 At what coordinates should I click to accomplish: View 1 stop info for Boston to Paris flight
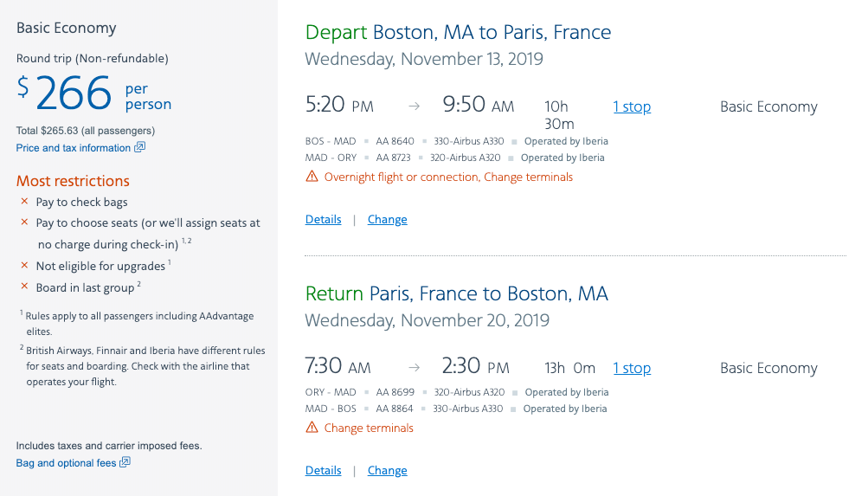(632, 106)
